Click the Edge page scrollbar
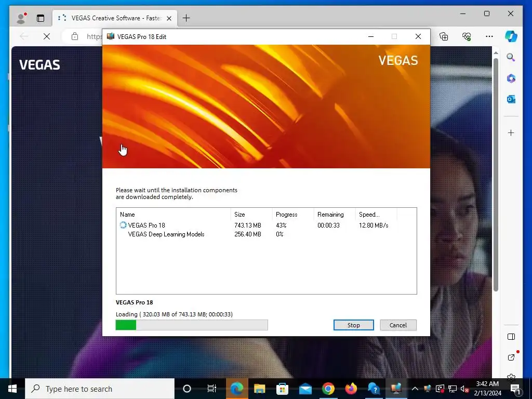Screen dimensions: 532x399 496,175
